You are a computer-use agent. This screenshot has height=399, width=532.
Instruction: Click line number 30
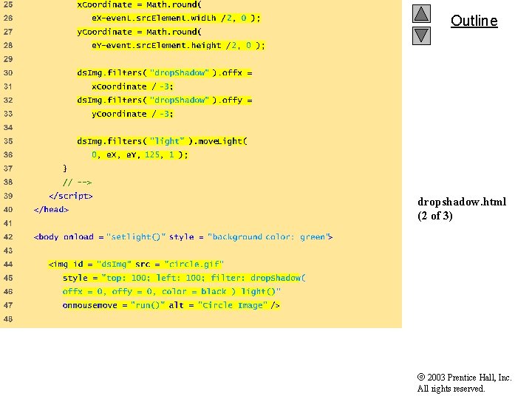coord(8,73)
